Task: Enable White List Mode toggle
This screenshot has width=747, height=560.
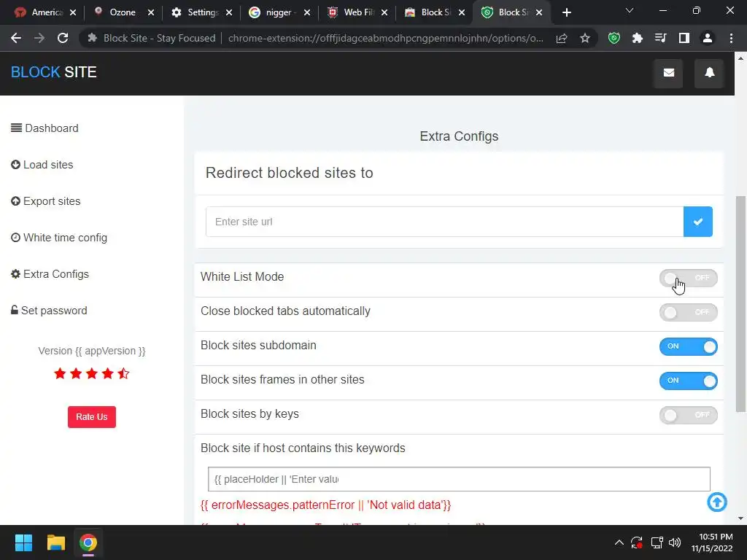Action: click(x=688, y=278)
